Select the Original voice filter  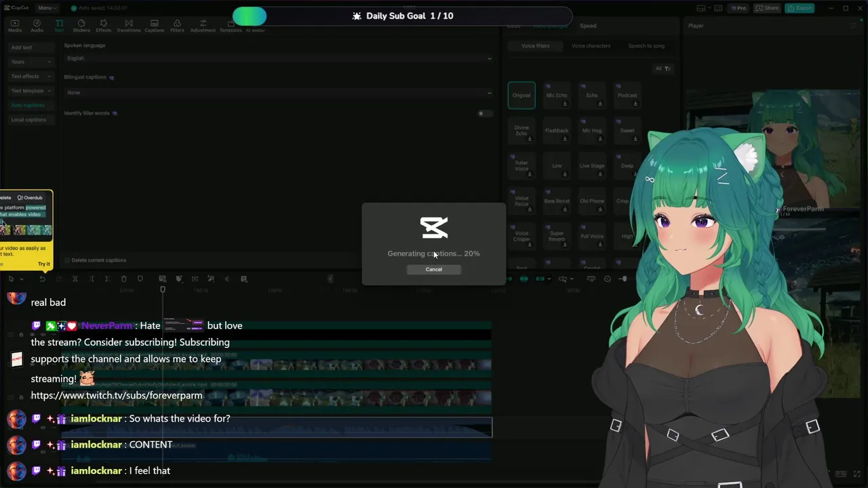(x=521, y=96)
